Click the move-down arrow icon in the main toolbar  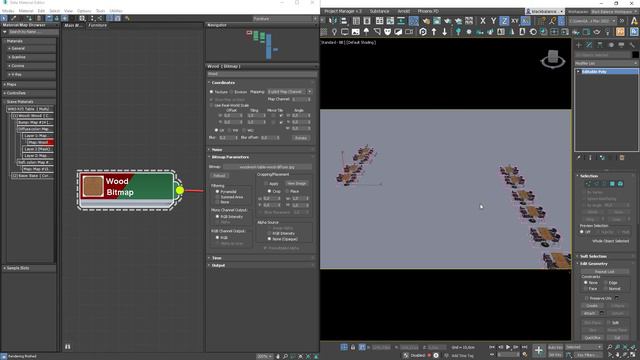pyautogui.click(x=444, y=32)
